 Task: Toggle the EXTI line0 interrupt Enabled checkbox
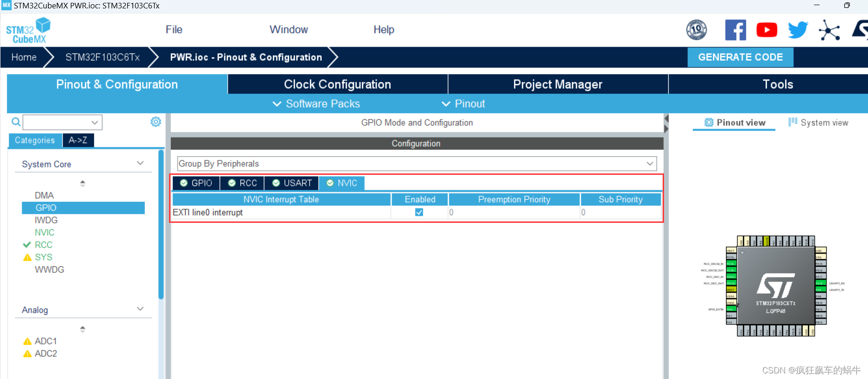pos(419,212)
